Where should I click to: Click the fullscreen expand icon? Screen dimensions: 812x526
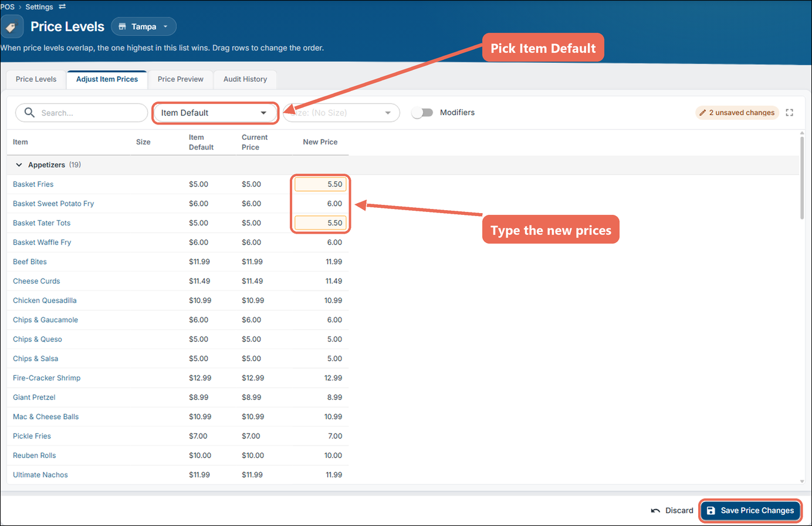click(790, 113)
